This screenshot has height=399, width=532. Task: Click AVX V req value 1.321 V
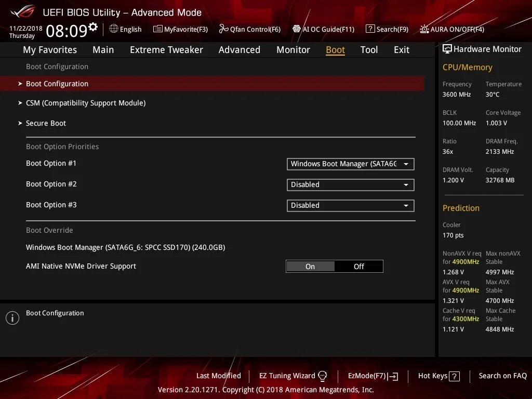point(453,301)
